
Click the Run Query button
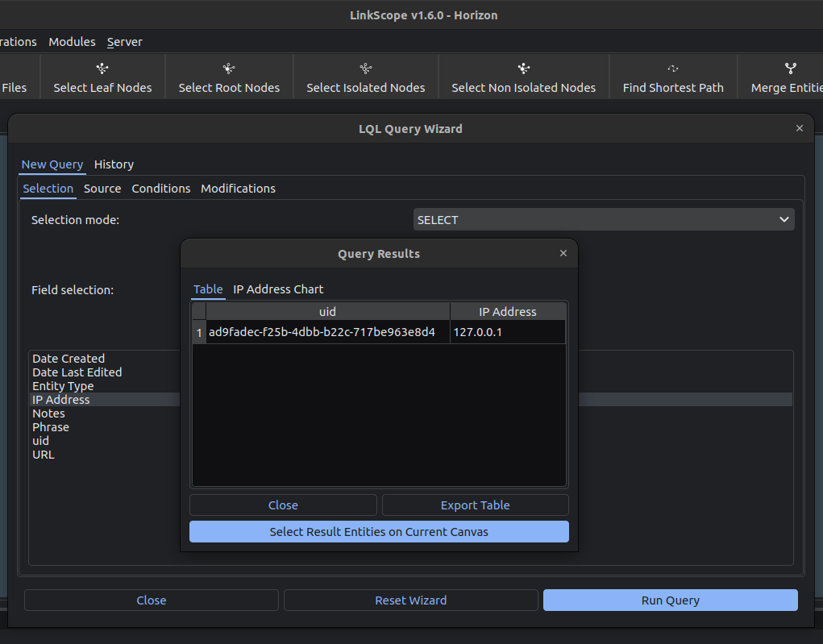(671, 600)
